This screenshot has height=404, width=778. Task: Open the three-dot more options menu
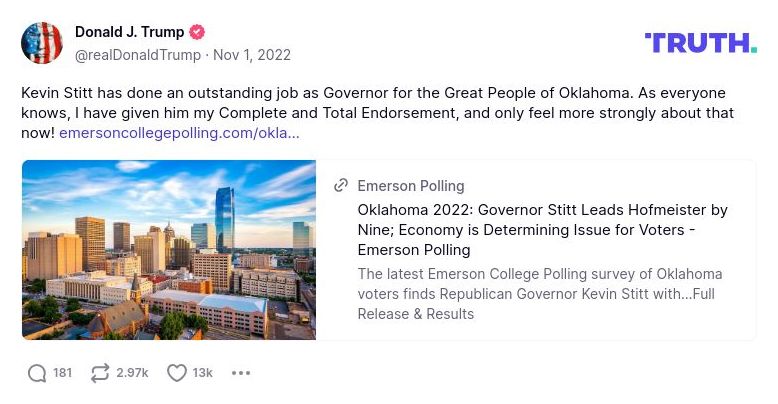coord(241,373)
